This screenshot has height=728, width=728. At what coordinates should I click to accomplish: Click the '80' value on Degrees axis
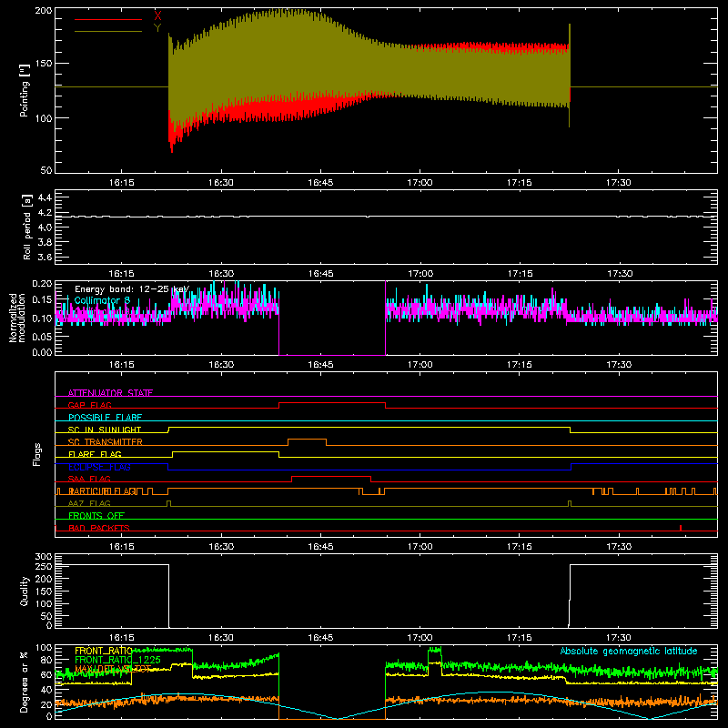tap(46, 660)
